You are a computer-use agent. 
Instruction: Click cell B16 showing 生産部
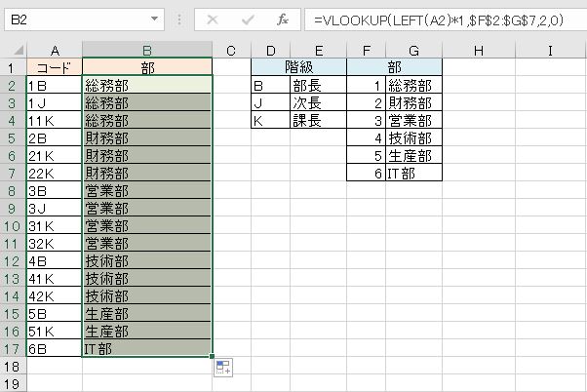click(x=147, y=332)
